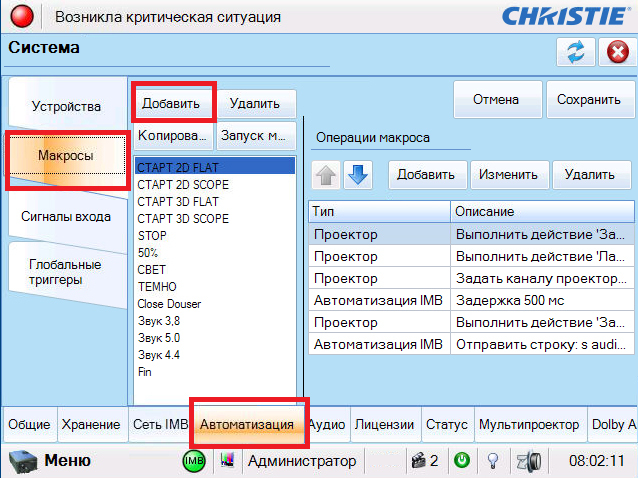The height and width of the screenshot is (478, 638).
Task: Switch to the Хранение tab
Action: click(91, 424)
